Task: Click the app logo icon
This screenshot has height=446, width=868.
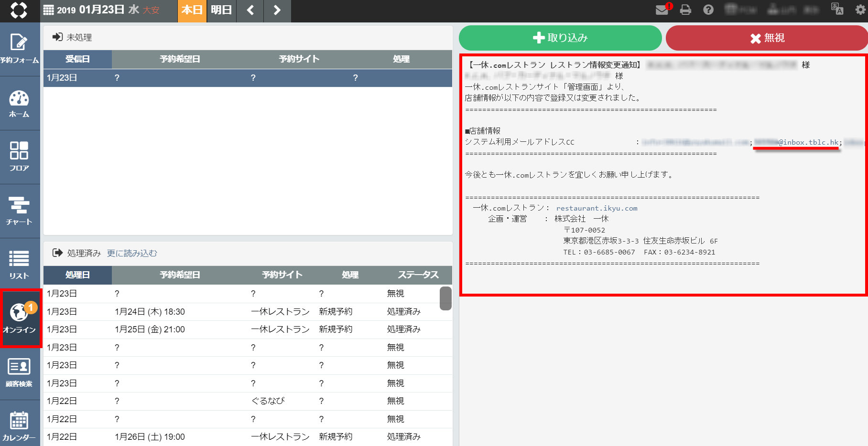Action: point(19,10)
